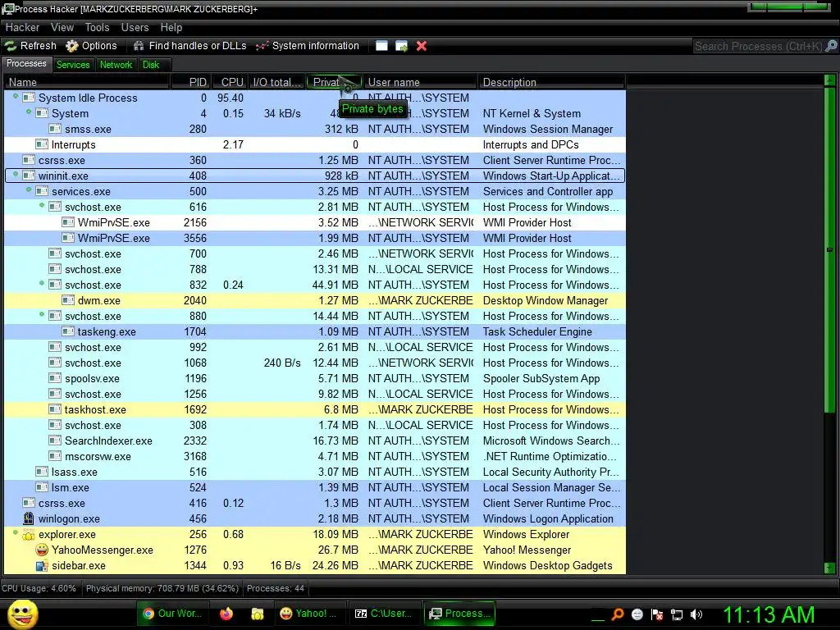The image size is (840, 630).
Task: Select the taskhost.exe process icon
Action: pos(55,409)
